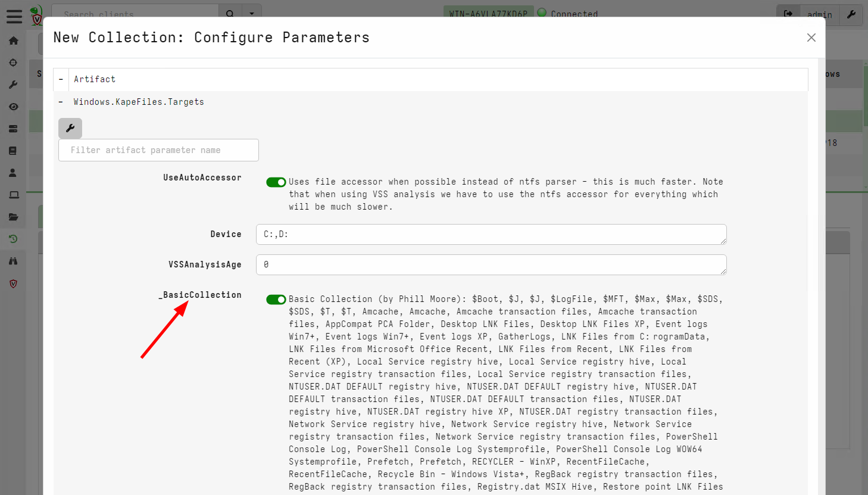Collapse the Artifact section

pyautogui.click(x=60, y=79)
